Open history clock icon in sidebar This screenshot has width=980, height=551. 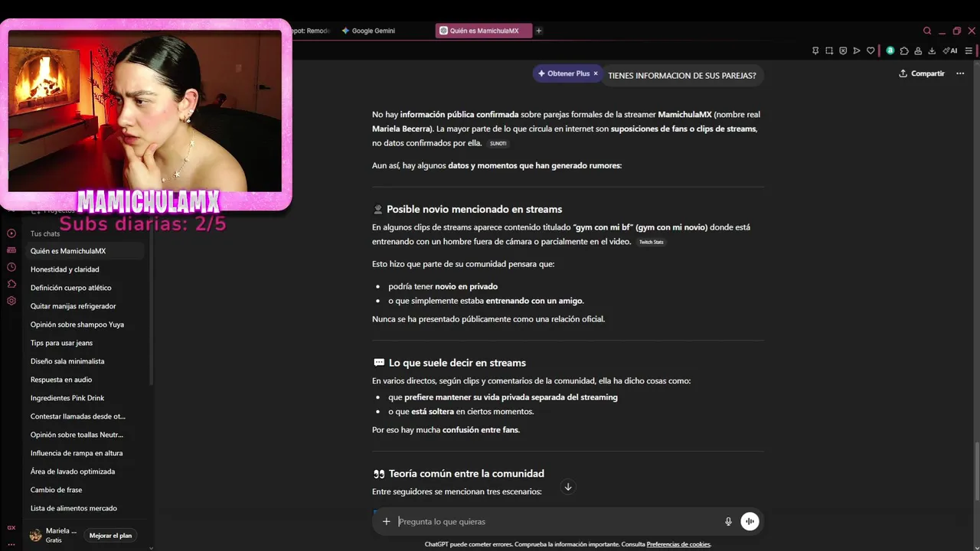point(11,267)
